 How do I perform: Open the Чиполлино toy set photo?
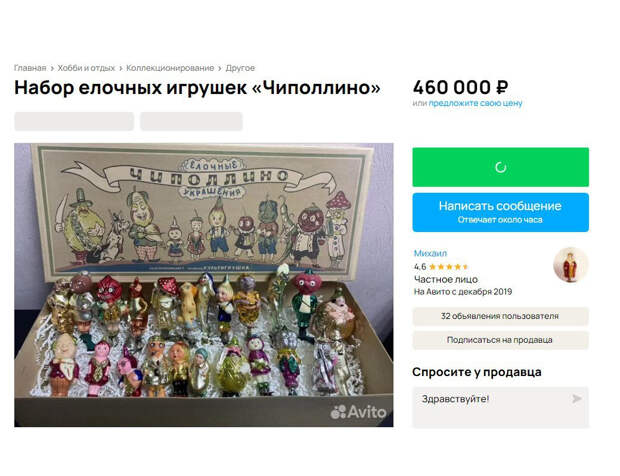tap(204, 285)
